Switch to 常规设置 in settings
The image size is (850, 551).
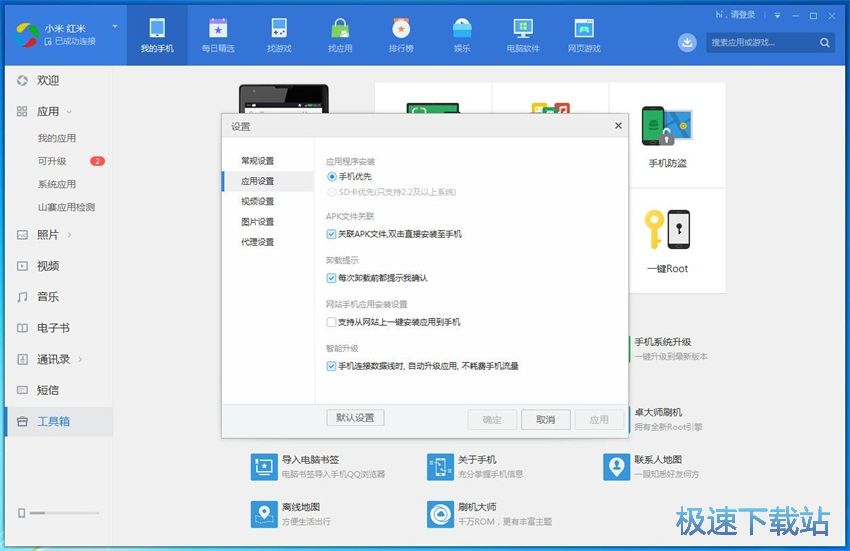pyautogui.click(x=257, y=161)
